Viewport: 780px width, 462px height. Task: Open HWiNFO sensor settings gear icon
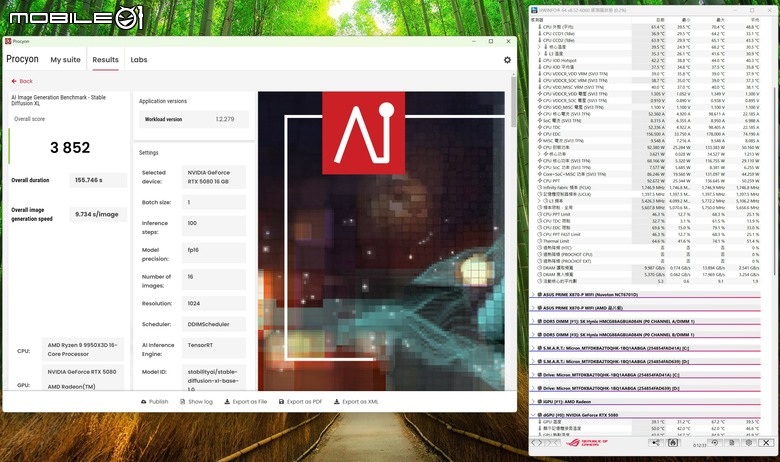tap(749, 442)
